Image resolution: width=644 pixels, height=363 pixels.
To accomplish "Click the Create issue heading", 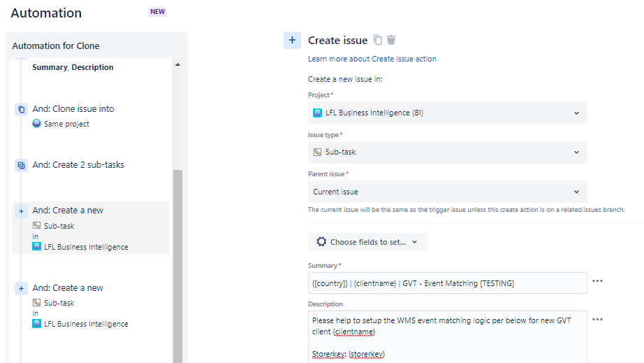I will (337, 41).
